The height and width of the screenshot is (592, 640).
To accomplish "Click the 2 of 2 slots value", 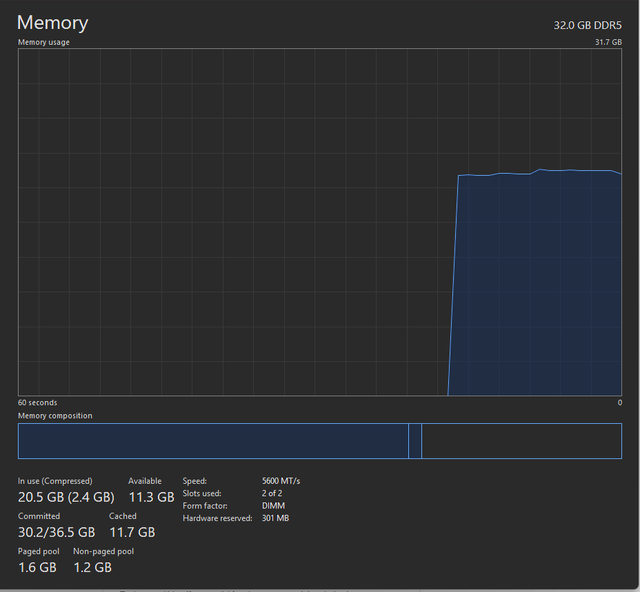I will tap(272, 493).
